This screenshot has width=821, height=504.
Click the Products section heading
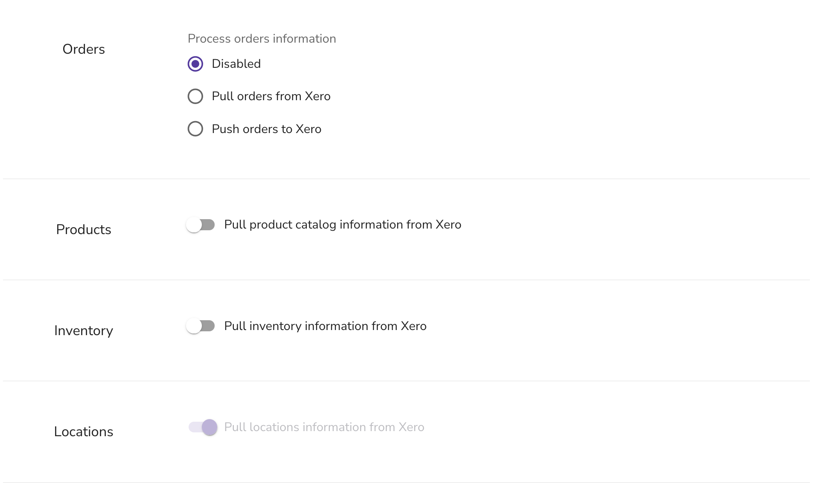[x=84, y=229]
